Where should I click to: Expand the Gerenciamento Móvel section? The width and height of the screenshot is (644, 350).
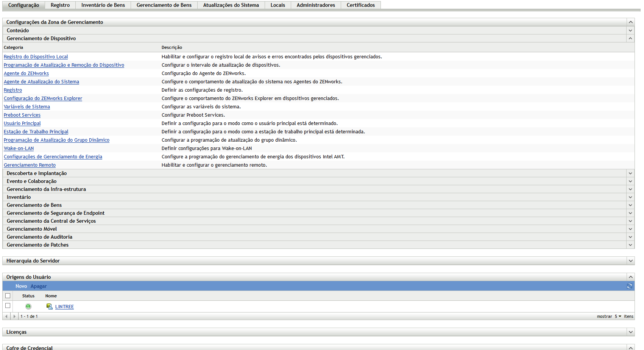630,229
